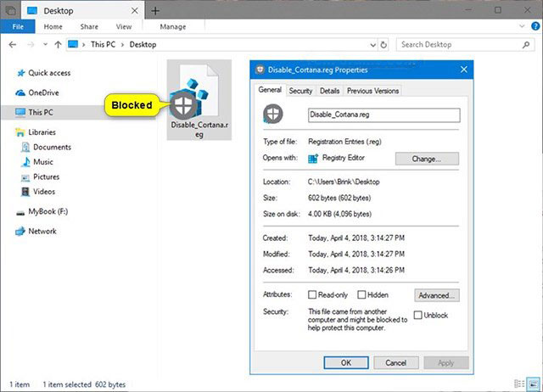Close the Desktop tab with X
This screenshot has width=543, height=392.
[x=134, y=11]
